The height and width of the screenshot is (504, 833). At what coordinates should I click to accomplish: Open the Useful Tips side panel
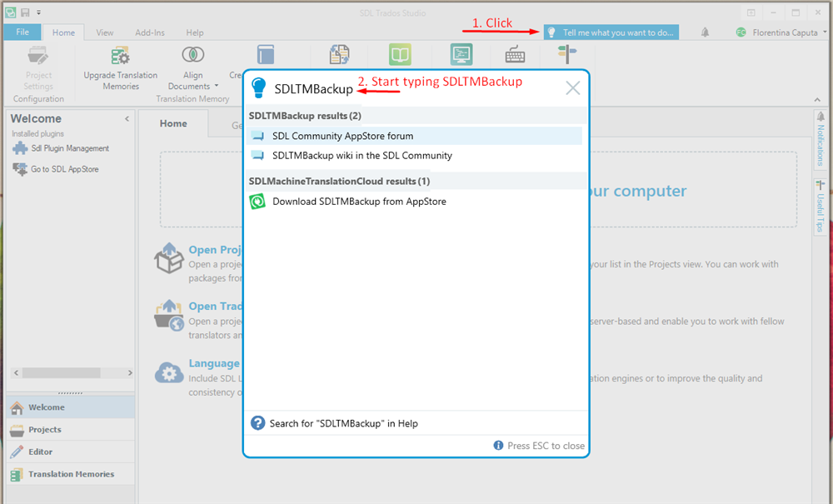(821, 206)
